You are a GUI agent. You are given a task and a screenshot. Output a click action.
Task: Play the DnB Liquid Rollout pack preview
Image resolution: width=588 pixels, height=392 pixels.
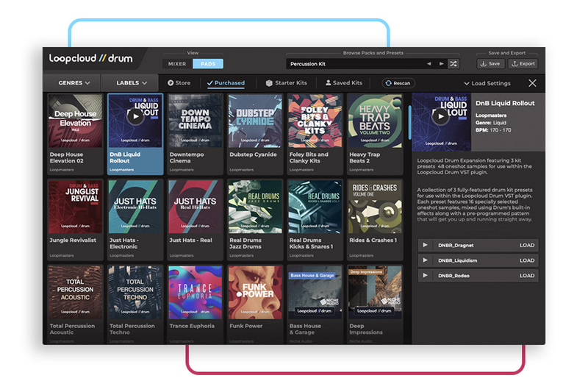pyautogui.click(x=135, y=115)
